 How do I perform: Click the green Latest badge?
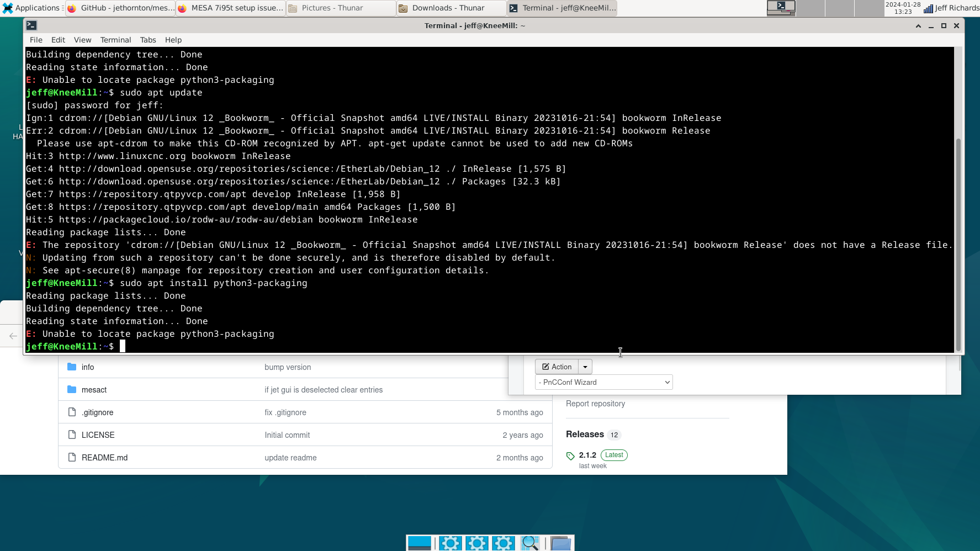[614, 455]
